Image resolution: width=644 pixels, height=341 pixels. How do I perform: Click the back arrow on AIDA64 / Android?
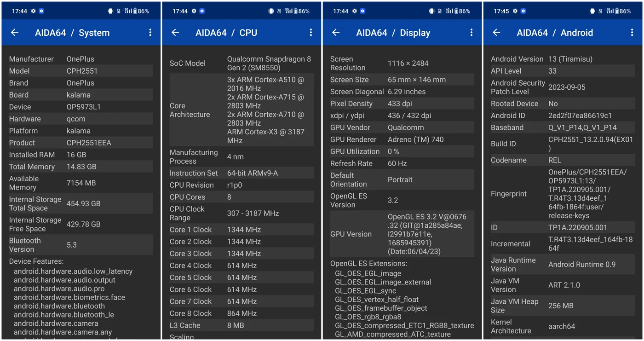coord(496,33)
